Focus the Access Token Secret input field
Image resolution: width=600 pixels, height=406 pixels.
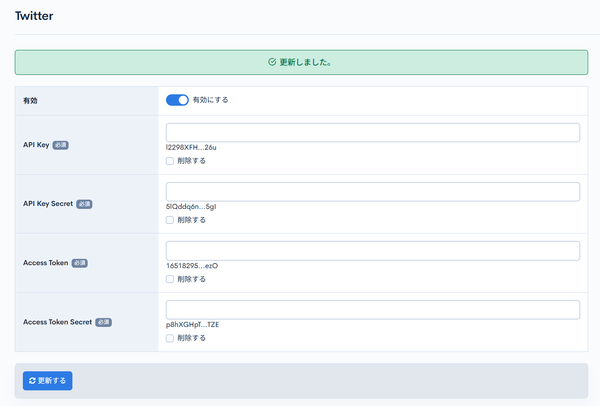pyautogui.click(x=373, y=310)
